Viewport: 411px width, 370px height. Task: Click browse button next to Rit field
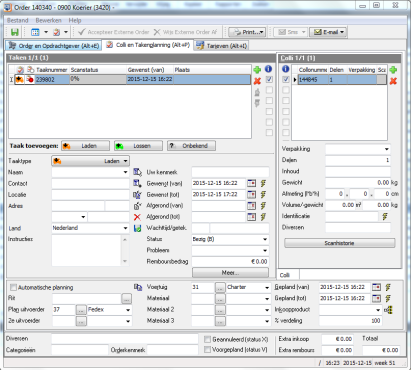(126, 298)
